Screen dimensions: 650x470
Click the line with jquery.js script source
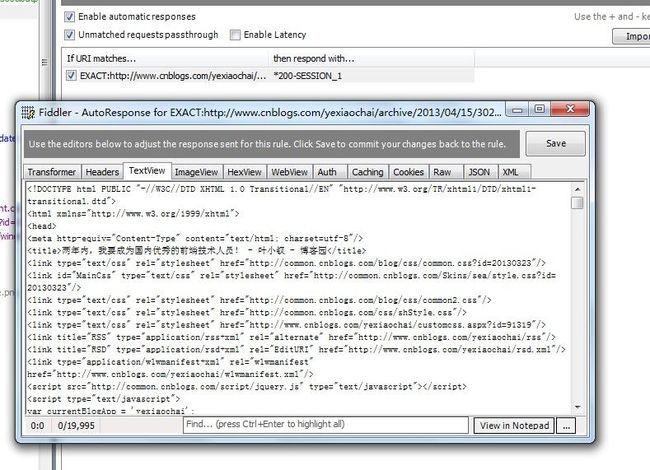247,387
